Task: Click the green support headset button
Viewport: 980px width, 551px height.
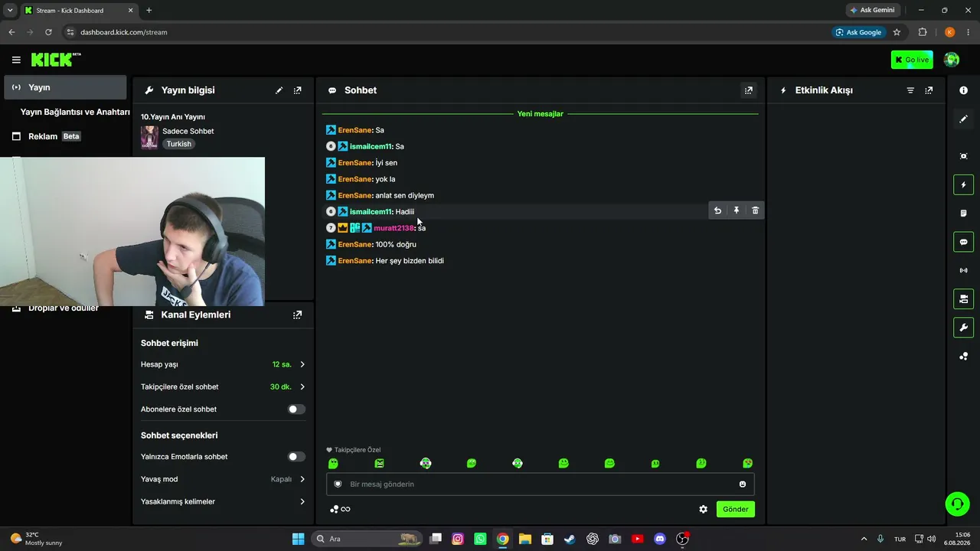Action: pos(957,504)
